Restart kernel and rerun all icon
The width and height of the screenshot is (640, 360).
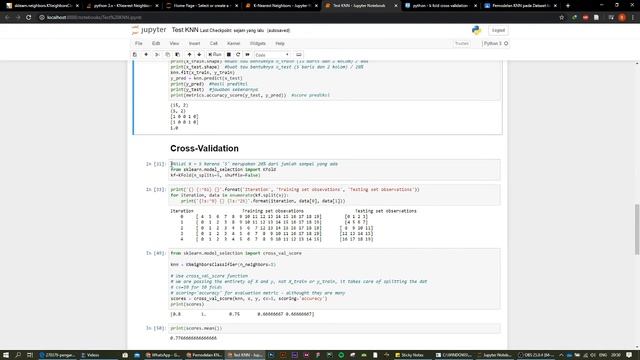pyautogui.click(x=247, y=55)
